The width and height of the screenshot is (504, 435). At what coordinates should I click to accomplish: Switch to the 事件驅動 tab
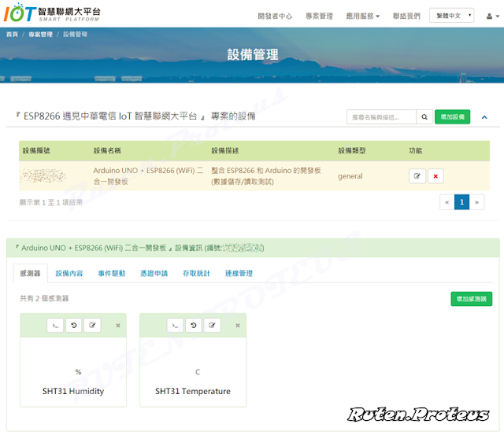click(x=112, y=273)
